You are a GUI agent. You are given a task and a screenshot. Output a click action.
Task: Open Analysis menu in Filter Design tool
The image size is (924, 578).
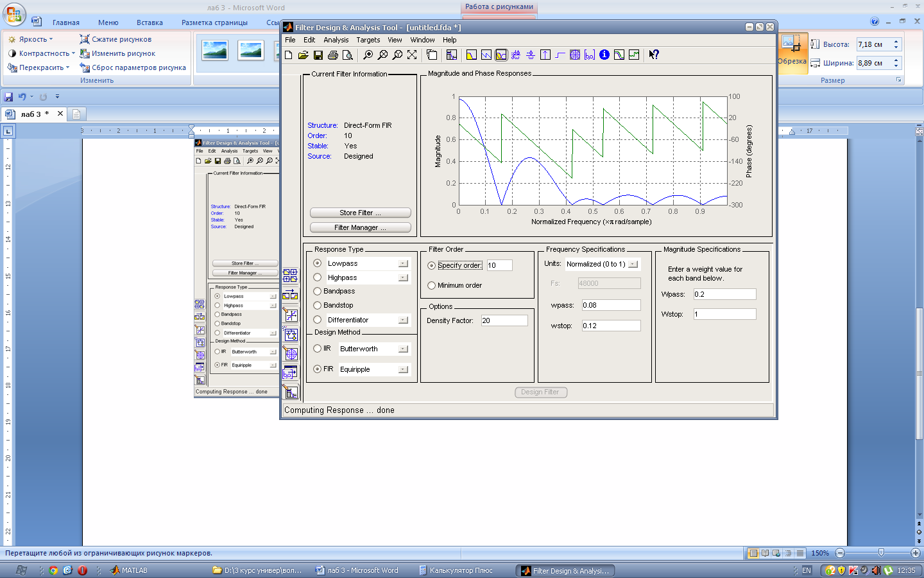point(336,40)
